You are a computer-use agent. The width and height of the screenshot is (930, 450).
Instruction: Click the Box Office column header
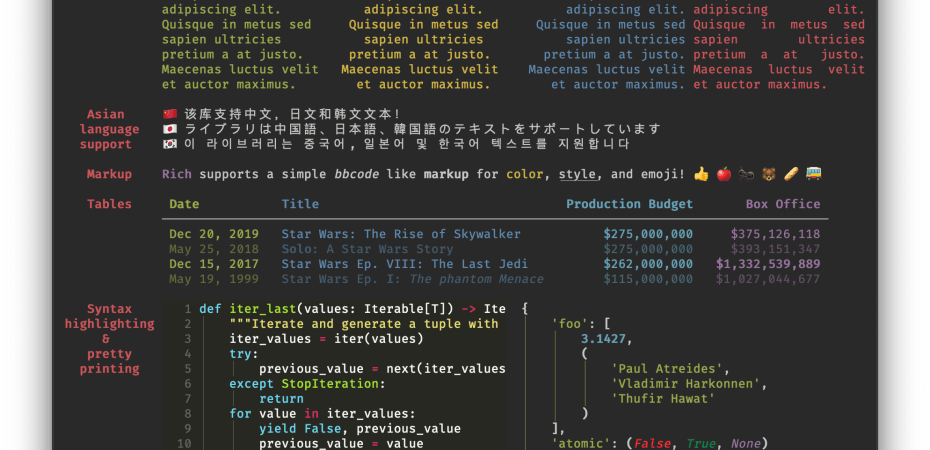(x=782, y=204)
